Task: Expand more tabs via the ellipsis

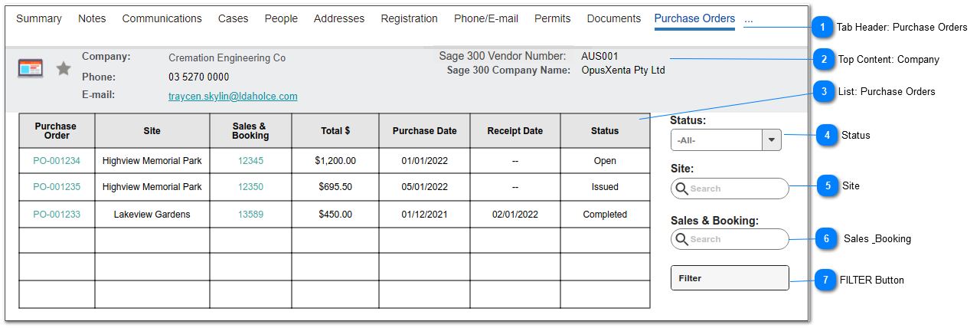Action: pyautogui.click(x=749, y=19)
